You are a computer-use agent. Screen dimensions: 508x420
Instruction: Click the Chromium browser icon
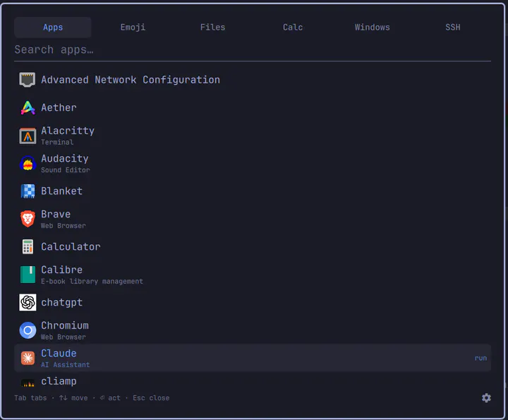28,330
